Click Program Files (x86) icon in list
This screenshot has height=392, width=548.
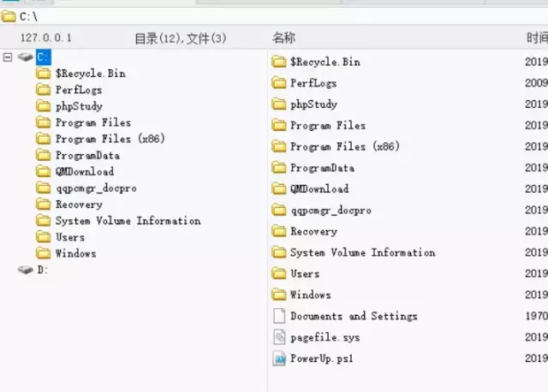click(x=279, y=146)
